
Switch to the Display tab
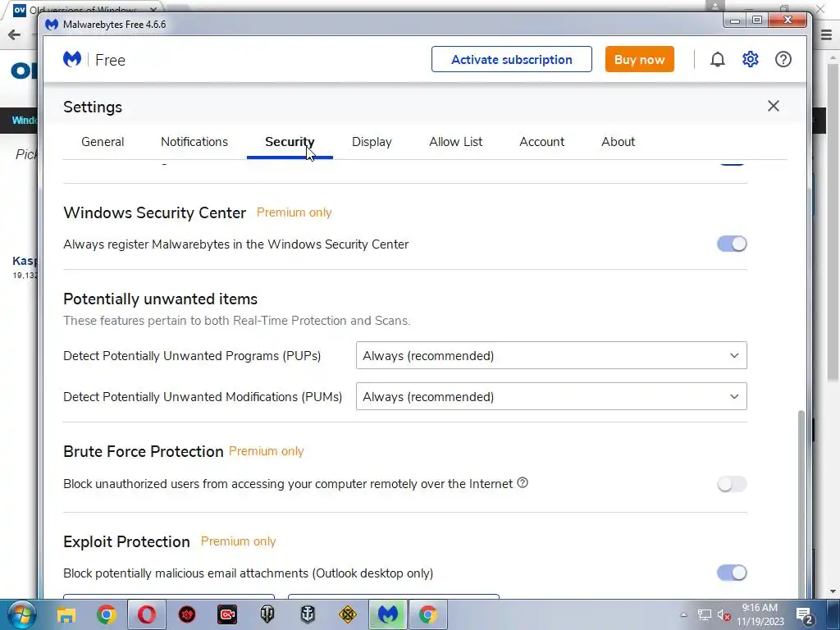[x=372, y=142]
